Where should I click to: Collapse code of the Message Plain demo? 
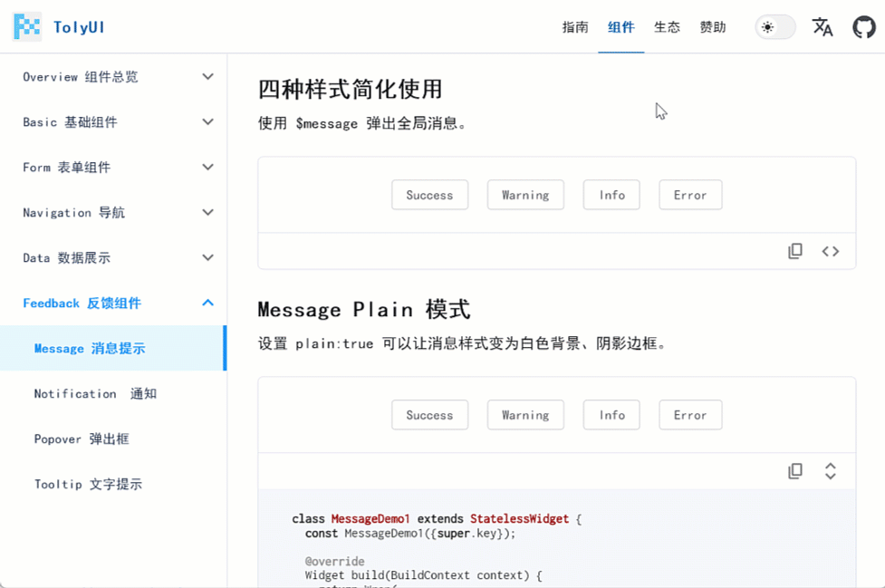point(831,471)
